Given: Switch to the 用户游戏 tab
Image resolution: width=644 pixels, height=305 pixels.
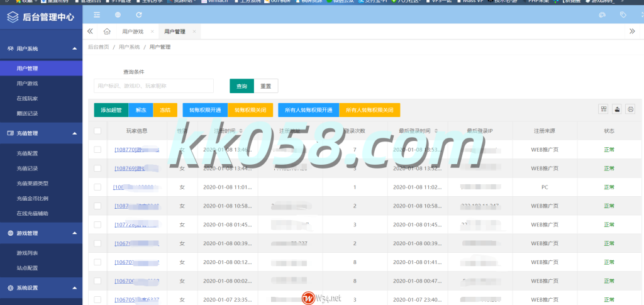Looking at the screenshot, I should tap(133, 31).
